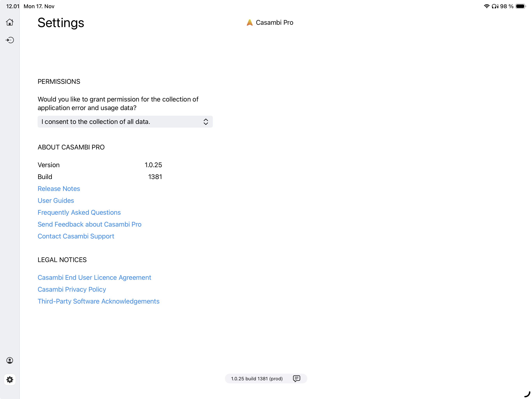532x399 pixels.
Task: Click the headphones icon in the status bar
Action: click(x=494, y=6)
